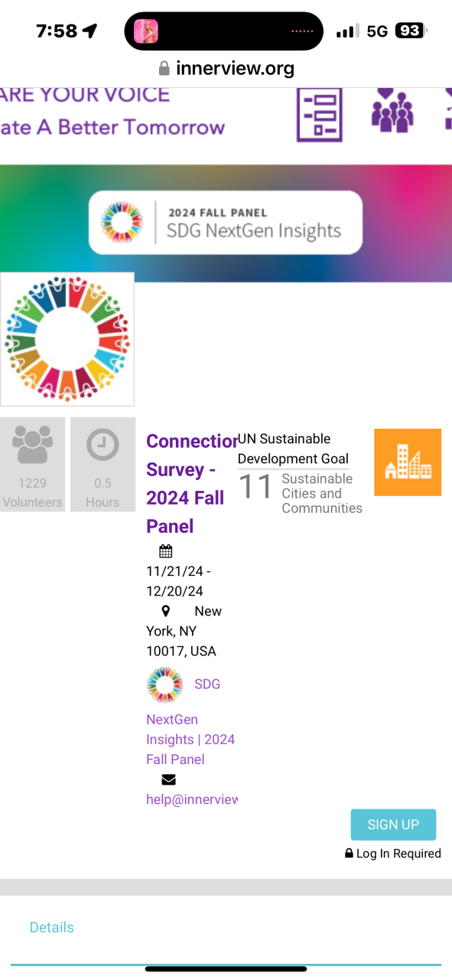Tap the calendar icon above the dates
The height and width of the screenshot is (980, 452).
(x=166, y=551)
